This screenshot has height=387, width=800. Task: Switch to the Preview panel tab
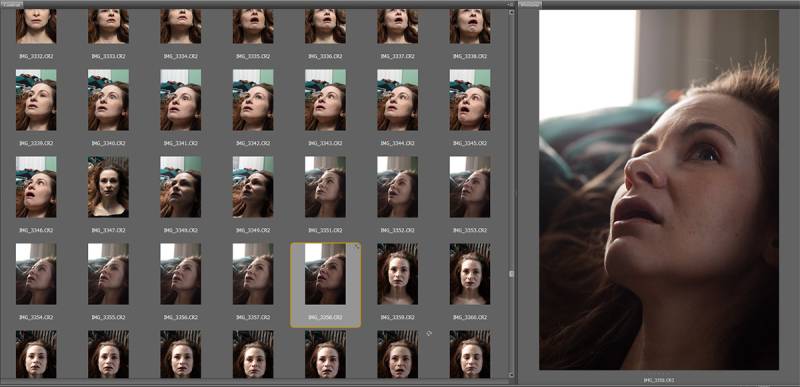pos(530,4)
